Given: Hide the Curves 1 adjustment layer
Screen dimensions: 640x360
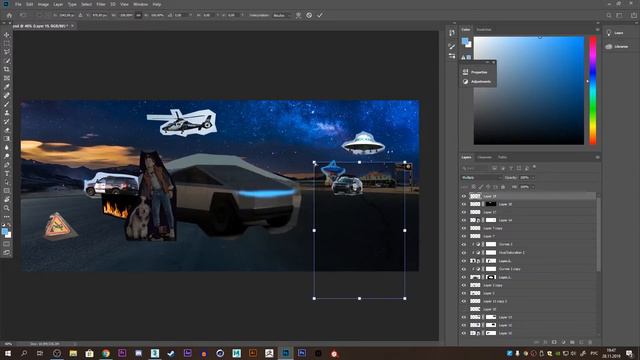Looking at the screenshot, I should coord(464,244).
